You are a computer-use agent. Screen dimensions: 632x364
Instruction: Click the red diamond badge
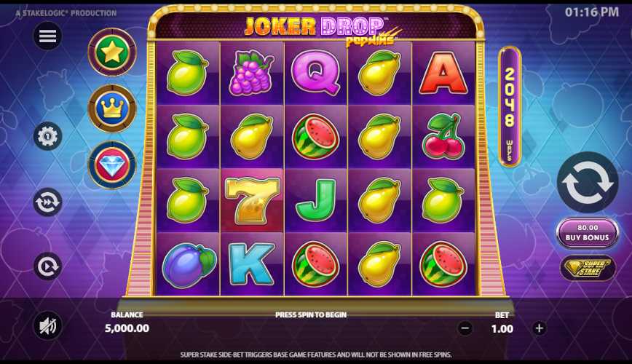pos(112,165)
